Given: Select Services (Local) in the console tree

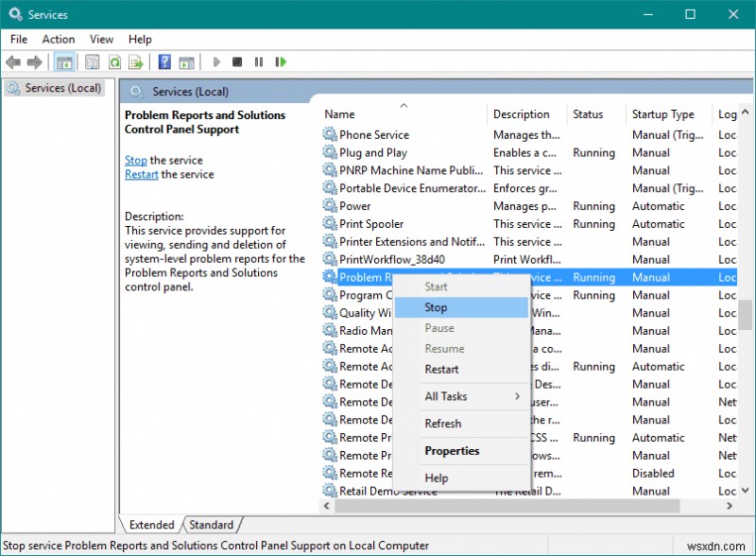Looking at the screenshot, I should (x=54, y=88).
